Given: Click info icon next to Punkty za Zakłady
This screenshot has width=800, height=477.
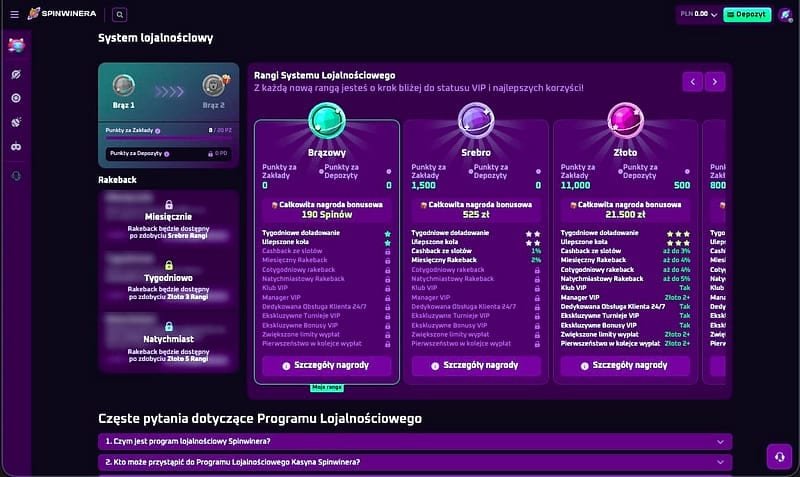Looking at the screenshot, I should point(158,131).
